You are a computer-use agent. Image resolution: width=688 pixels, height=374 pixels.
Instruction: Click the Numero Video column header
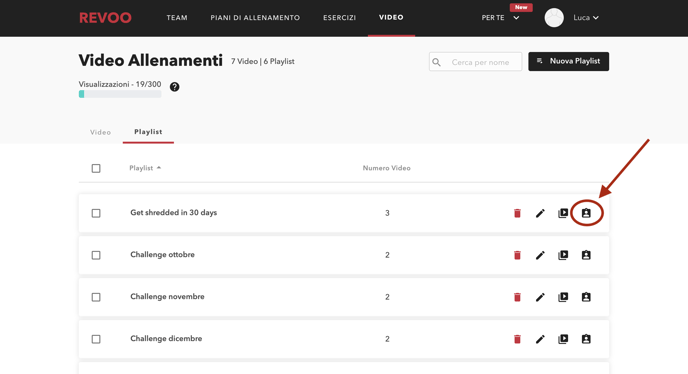click(x=387, y=168)
